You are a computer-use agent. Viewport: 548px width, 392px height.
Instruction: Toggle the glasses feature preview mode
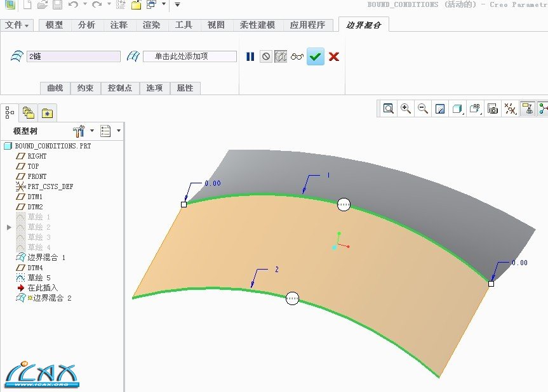[x=297, y=56]
